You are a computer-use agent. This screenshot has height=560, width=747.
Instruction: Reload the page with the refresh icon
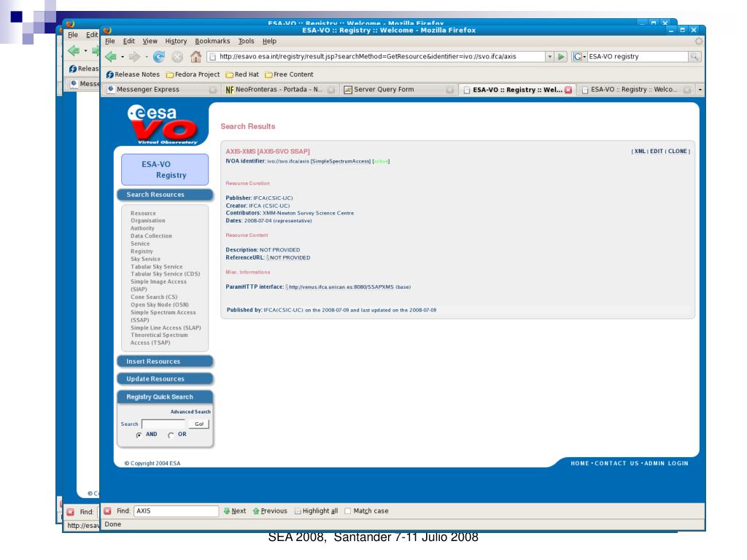pos(158,57)
